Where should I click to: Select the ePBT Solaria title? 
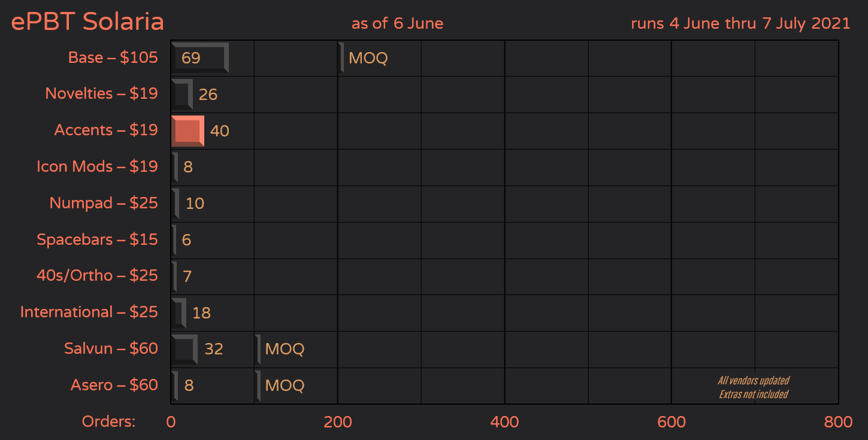(x=87, y=21)
